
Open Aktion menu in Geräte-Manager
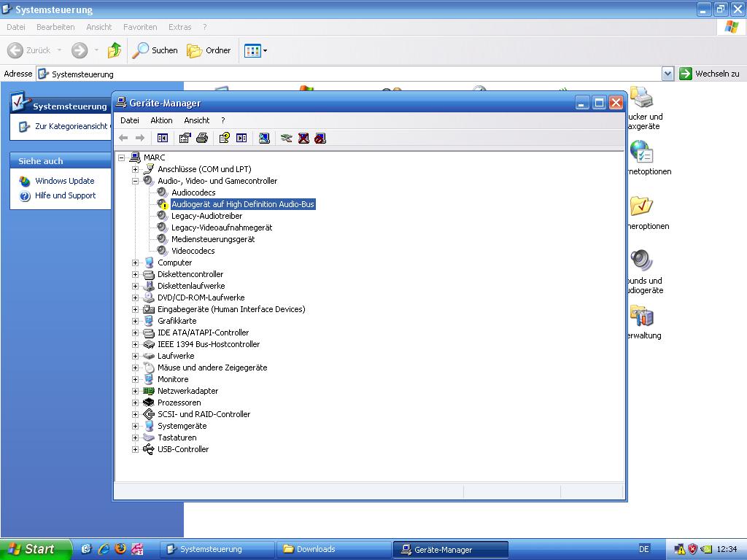(161, 120)
